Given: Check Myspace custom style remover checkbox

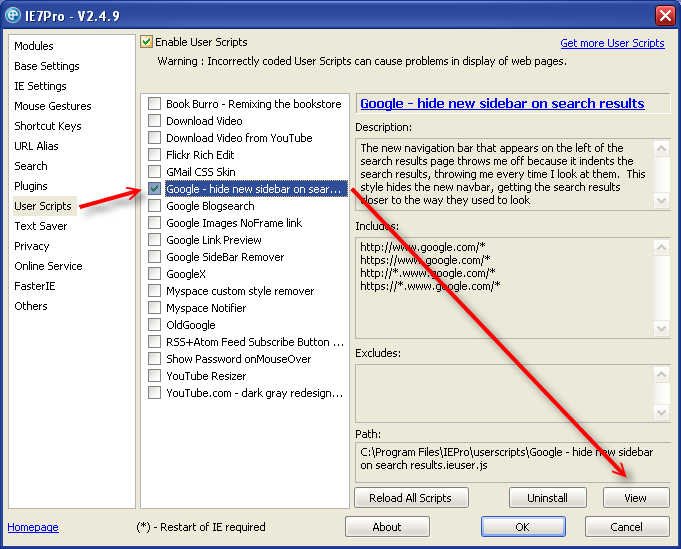Looking at the screenshot, I should (x=154, y=291).
